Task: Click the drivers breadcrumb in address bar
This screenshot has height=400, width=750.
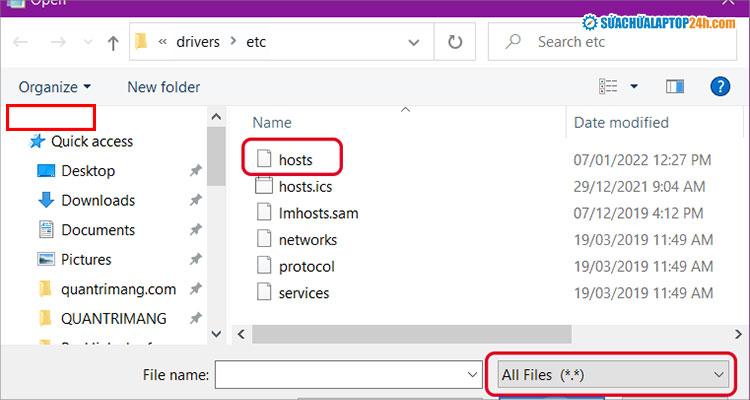Action: [x=198, y=42]
